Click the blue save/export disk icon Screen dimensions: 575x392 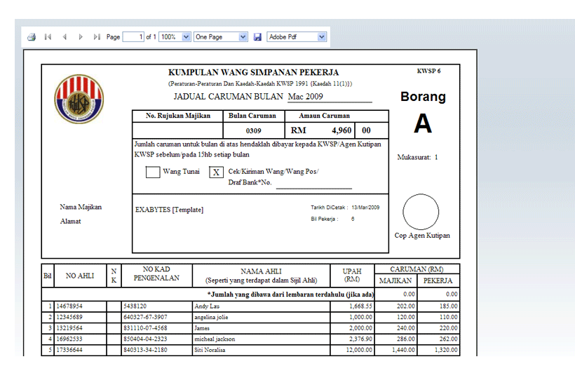tap(257, 36)
